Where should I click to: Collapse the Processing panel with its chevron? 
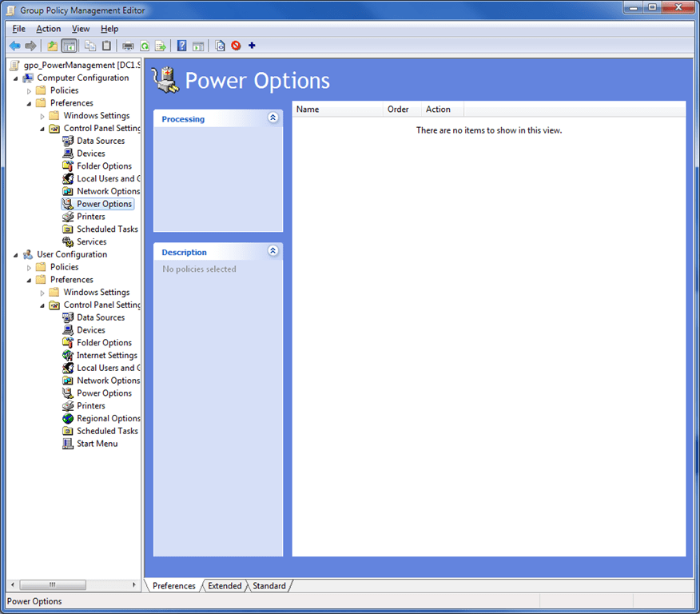point(273,117)
